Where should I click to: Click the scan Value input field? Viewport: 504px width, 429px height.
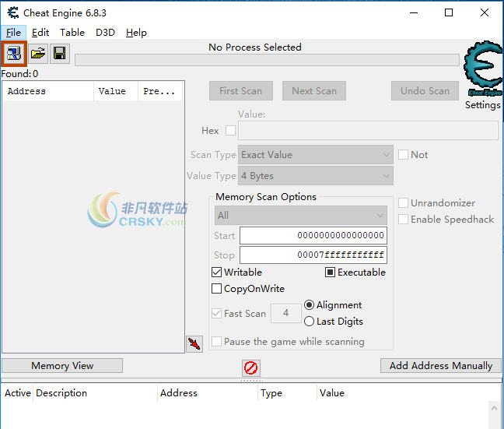(368, 131)
